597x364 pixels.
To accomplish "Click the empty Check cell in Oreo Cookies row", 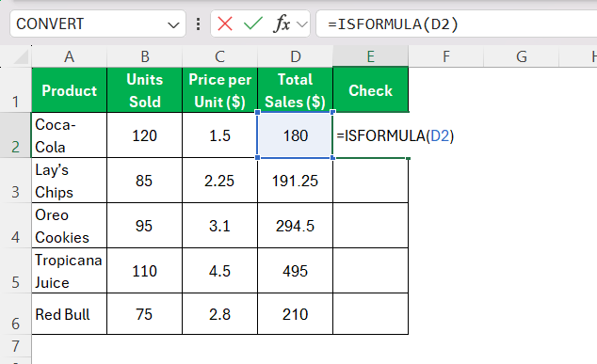I will [x=371, y=226].
